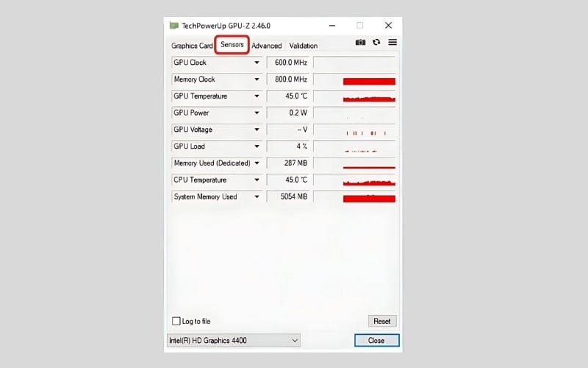Enable the Log to file checkbox

click(176, 321)
